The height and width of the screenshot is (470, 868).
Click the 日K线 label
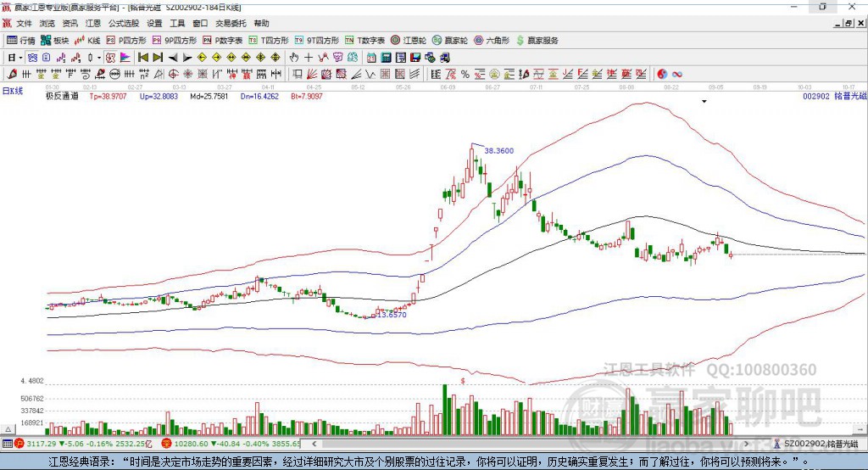point(12,91)
